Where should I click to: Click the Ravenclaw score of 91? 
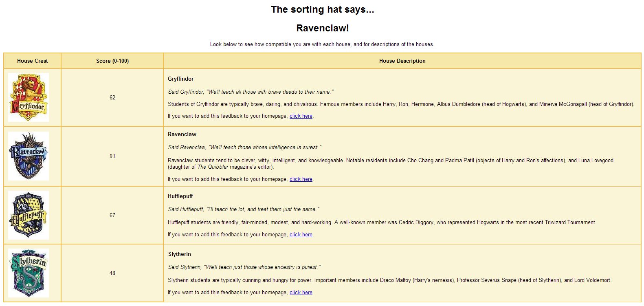(112, 156)
